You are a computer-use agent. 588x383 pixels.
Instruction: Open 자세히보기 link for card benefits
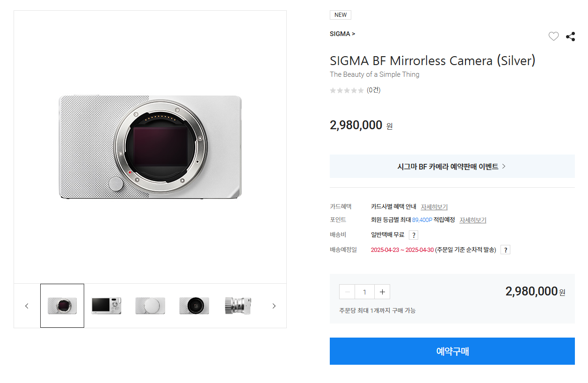coord(434,207)
